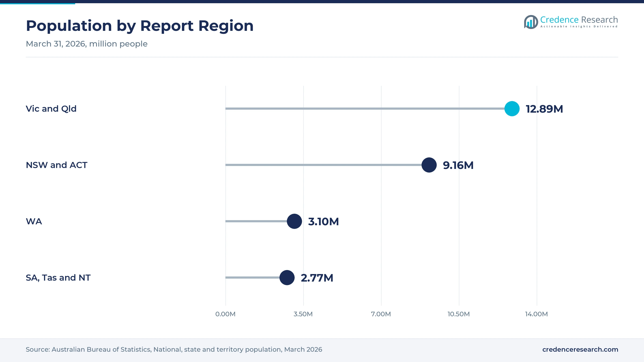Click the Population by Report Region title

click(x=140, y=26)
